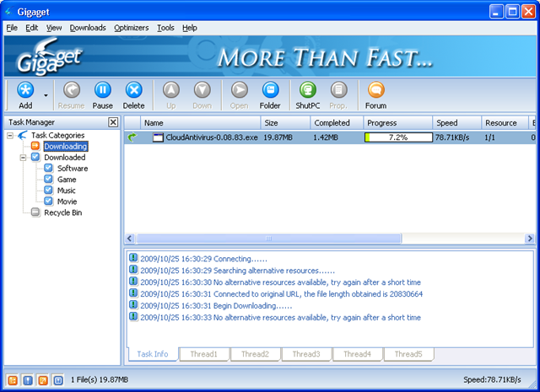Switch to the Task Info tab

click(153, 354)
